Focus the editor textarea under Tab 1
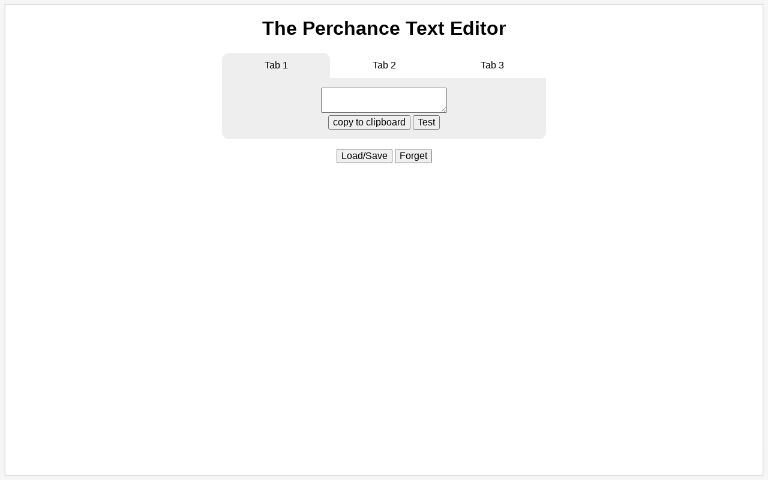768x480 pixels. (384, 100)
